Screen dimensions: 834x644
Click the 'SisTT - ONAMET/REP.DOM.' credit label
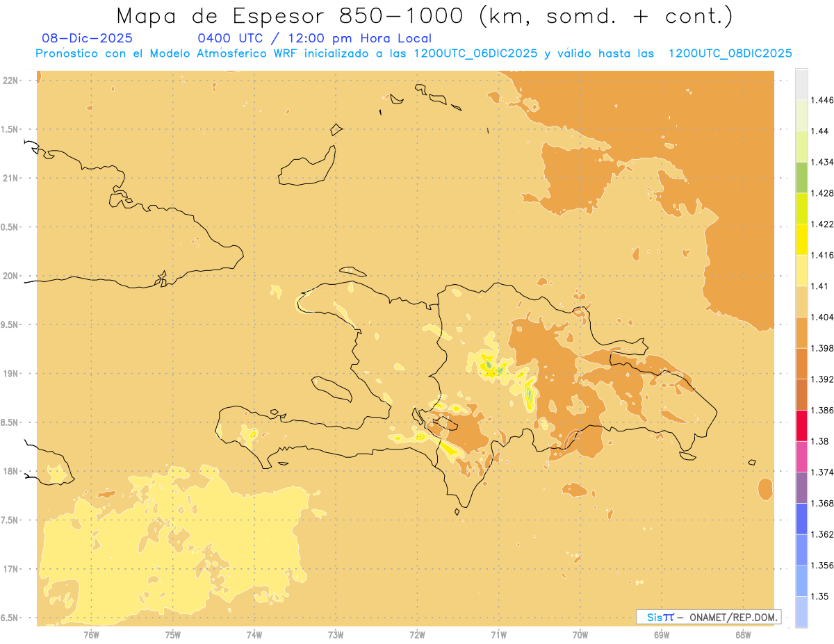point(709,617)
